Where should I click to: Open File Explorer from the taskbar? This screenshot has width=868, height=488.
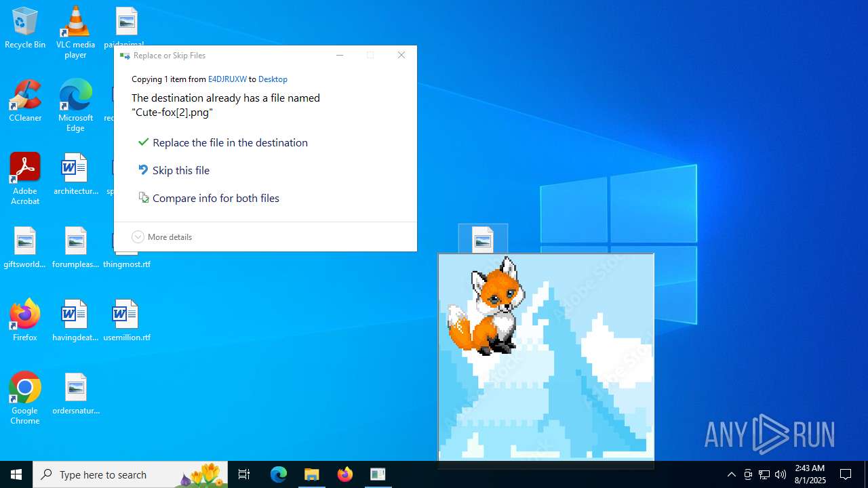coord(312,474)
